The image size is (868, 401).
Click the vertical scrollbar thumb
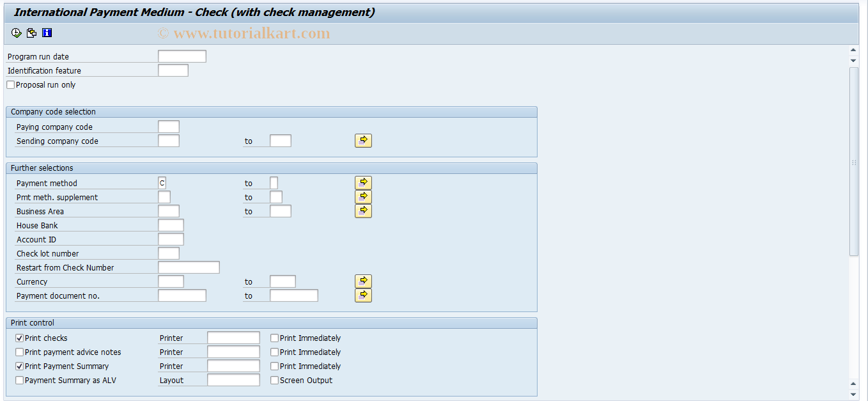pos(854,161)
